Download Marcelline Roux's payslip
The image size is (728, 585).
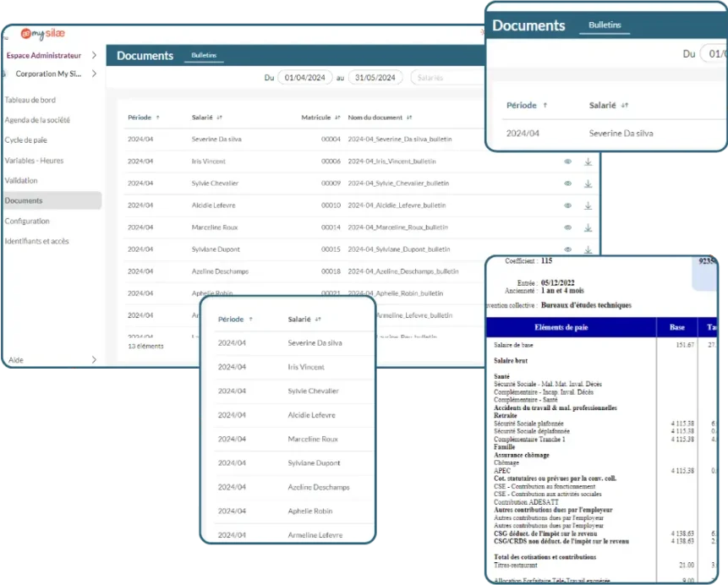pos(588,227)
